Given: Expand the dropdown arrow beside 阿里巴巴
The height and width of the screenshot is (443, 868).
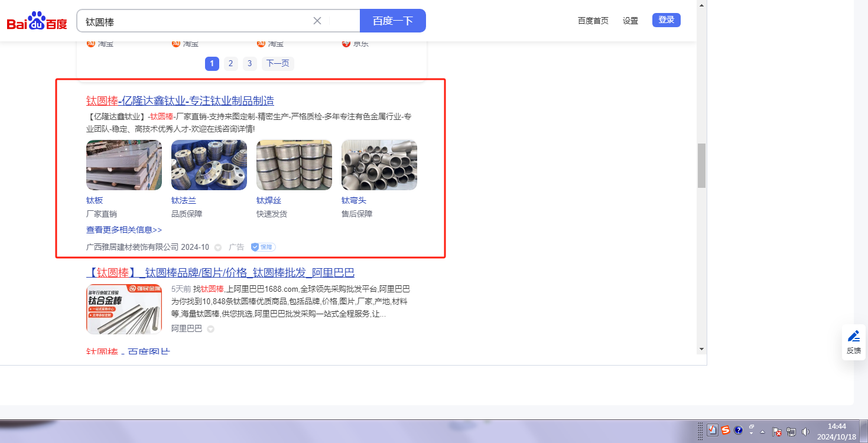Looking at the screenshot, I should (x=210, y=329).
